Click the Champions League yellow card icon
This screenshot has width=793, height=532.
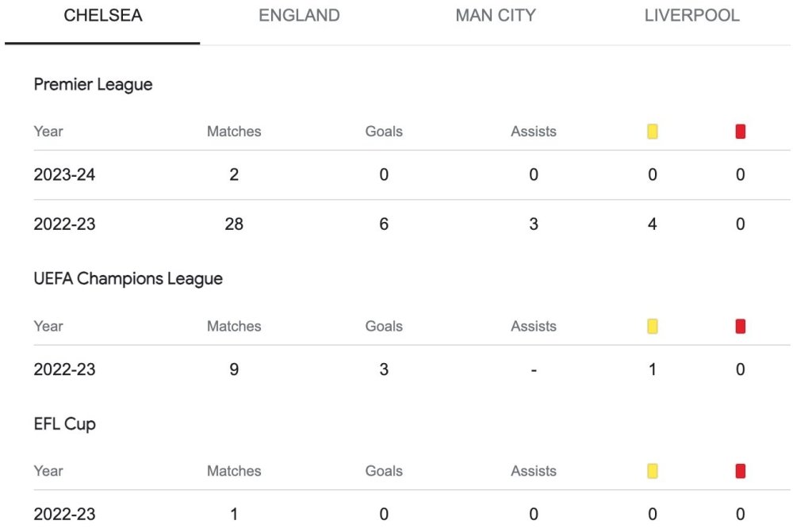[653, 326]
